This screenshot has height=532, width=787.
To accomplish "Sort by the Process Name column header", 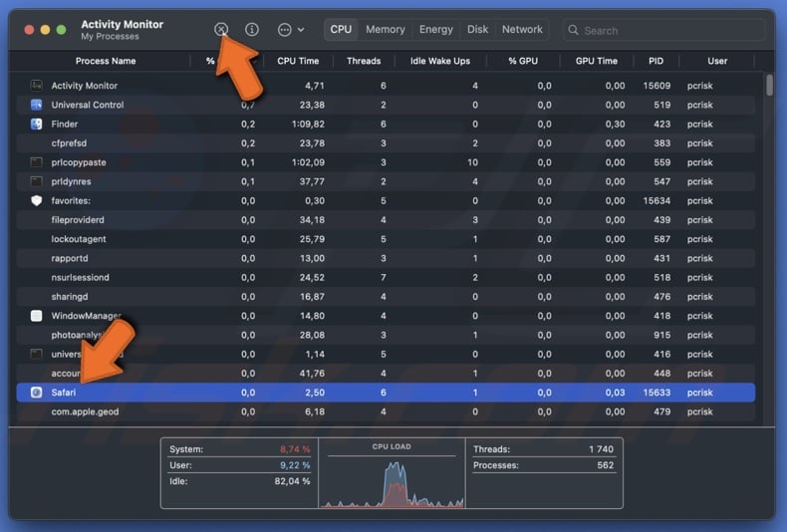I will (x=106, y=61).
